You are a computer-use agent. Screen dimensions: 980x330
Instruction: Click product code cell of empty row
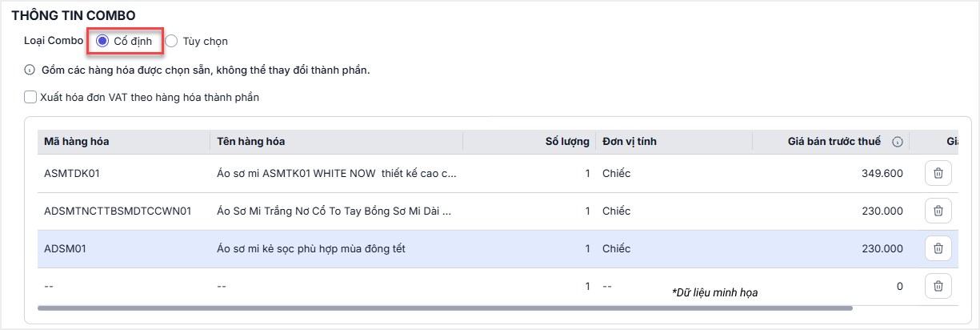[x=120, y=286]
